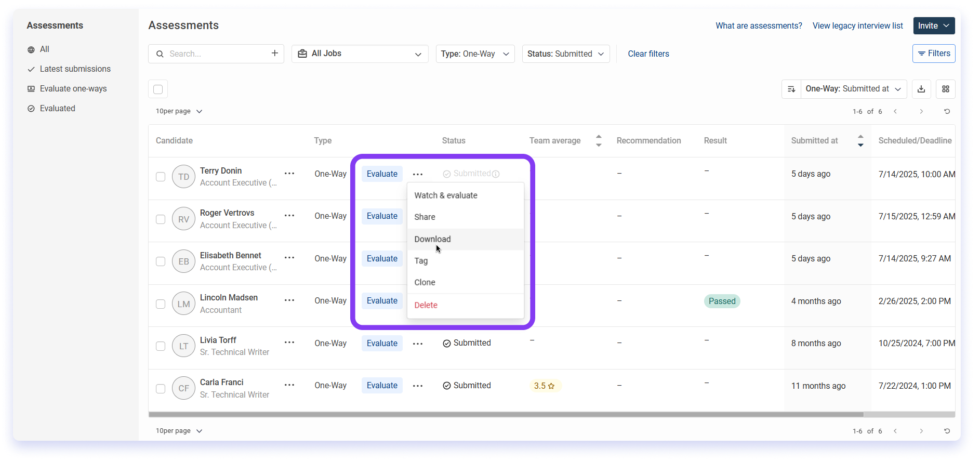Select Livia Torff row checkbox

[161, 346]
